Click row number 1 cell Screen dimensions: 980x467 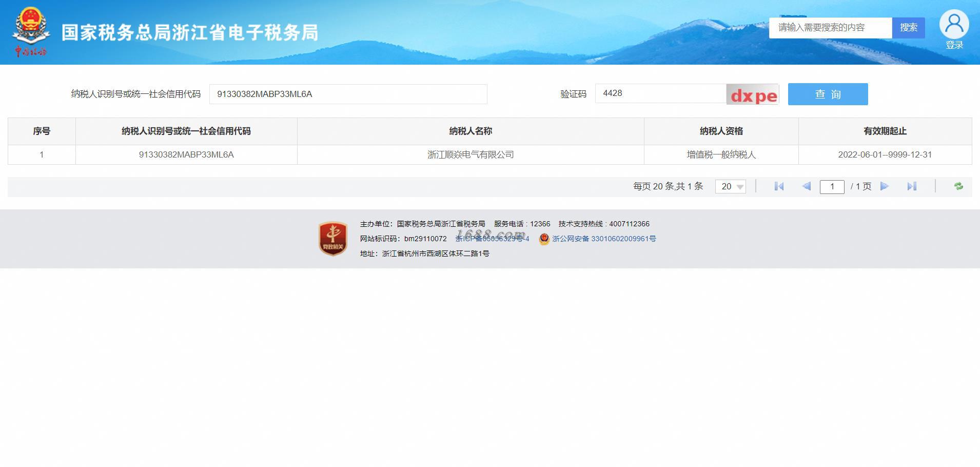[x=42, y=154]
